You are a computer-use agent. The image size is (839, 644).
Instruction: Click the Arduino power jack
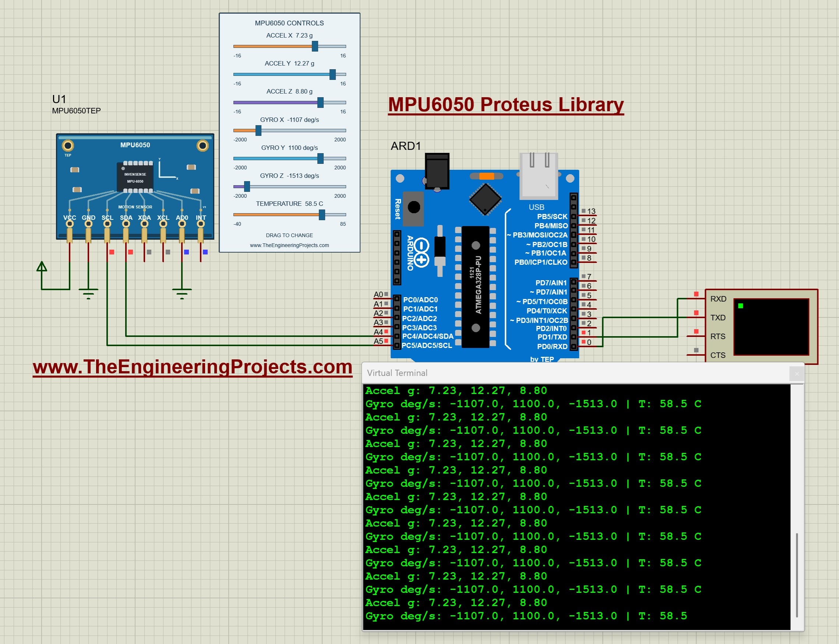point(437,171)
